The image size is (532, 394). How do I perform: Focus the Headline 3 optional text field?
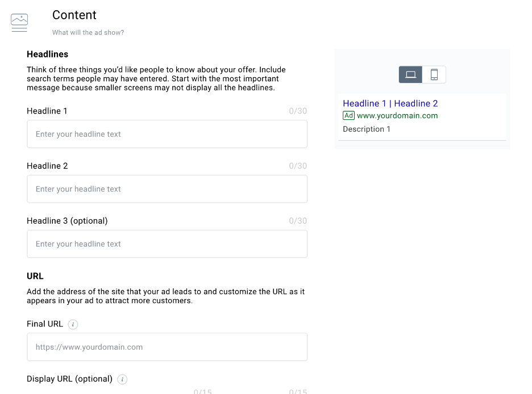pyautogui.click(x=167, y=244)
